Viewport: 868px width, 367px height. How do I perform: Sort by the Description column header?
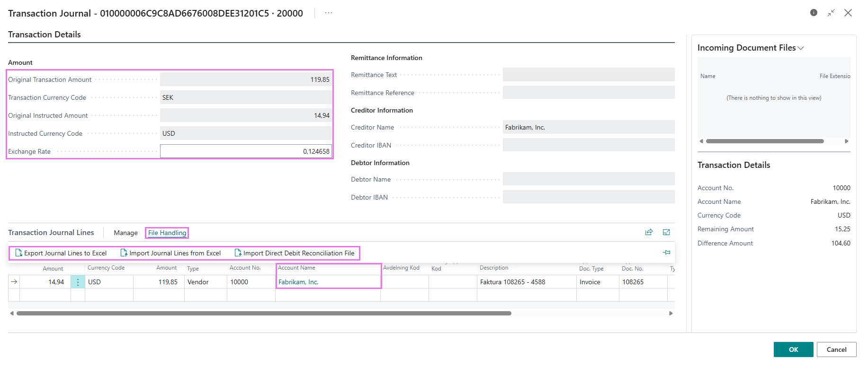(494, 268)
